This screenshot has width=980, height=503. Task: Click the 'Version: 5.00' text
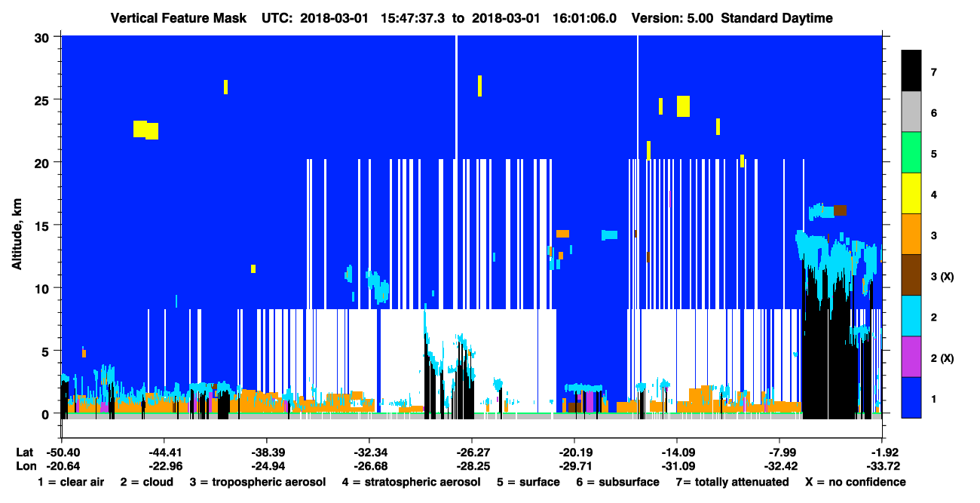point(672,18)
